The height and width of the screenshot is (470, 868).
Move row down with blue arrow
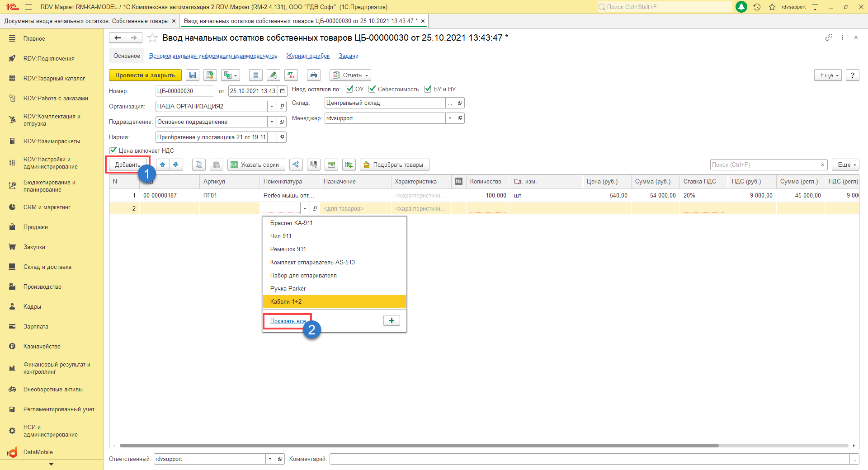176,165
